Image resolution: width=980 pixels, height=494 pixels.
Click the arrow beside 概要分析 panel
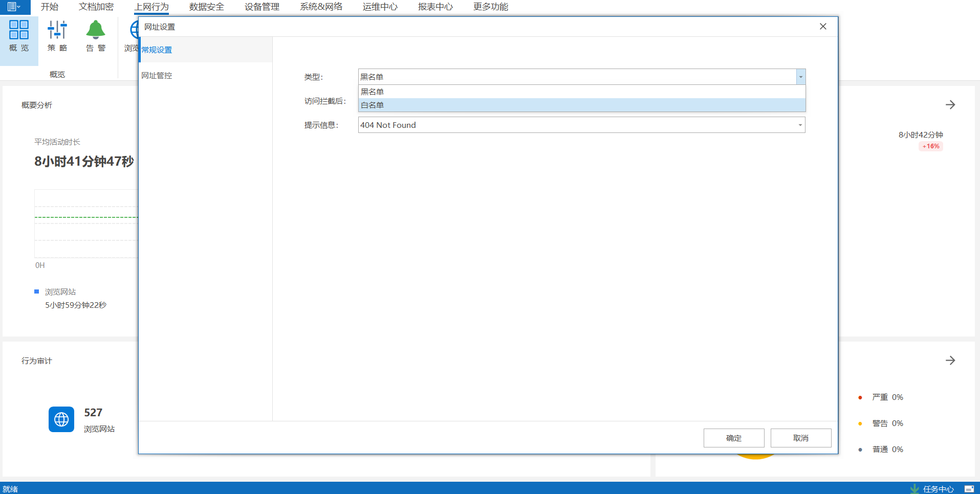[x=950, y=105]
